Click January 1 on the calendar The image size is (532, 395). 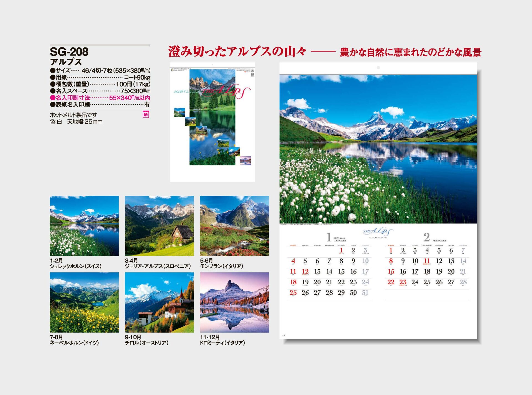tap(341, 250)
